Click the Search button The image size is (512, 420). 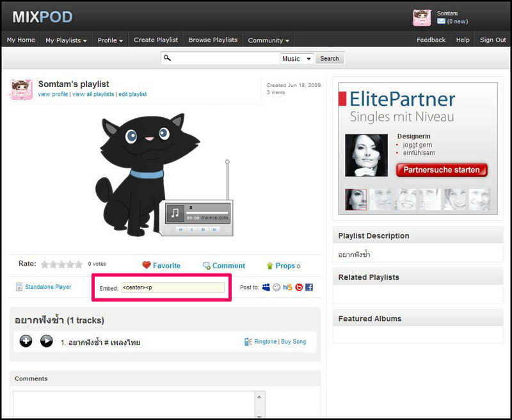[x=330, y=58]
